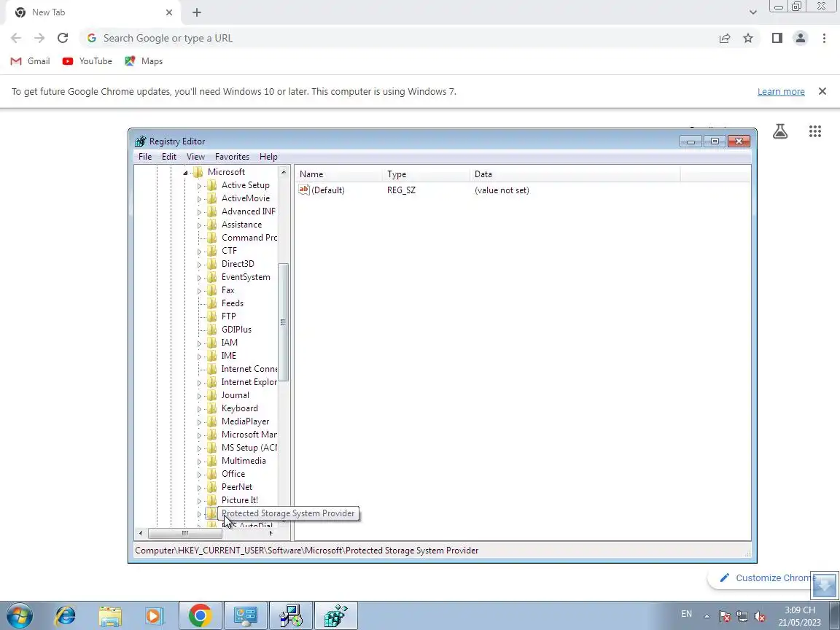
Task: Open the View menu in Registry Editor
Action: point(195,157)
